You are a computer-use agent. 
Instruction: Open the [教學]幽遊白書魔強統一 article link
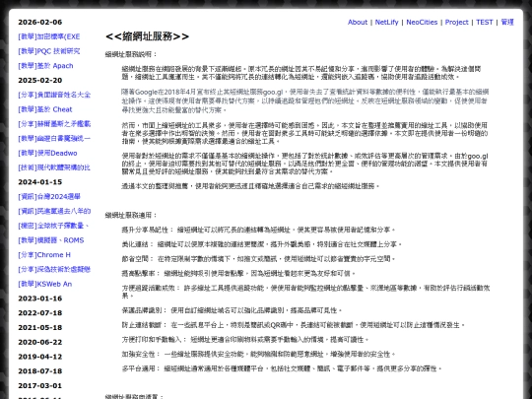[x=54, y=139]
